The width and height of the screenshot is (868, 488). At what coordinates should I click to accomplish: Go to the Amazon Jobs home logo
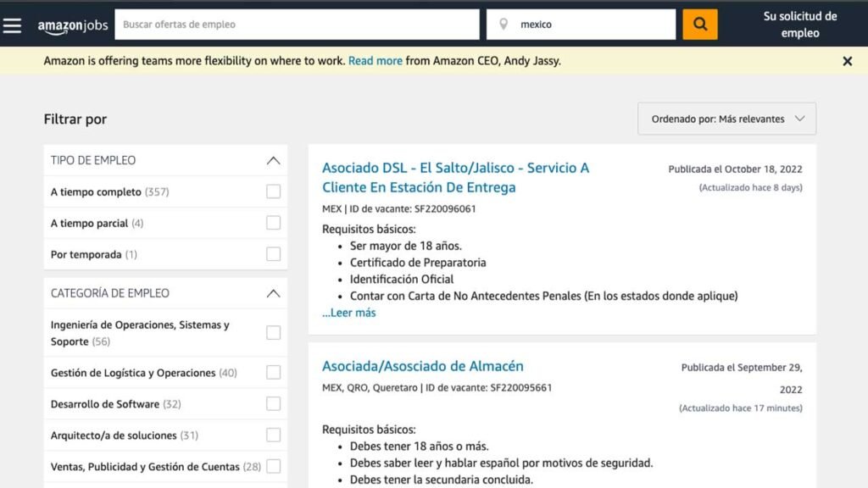(x=73, y=25)
